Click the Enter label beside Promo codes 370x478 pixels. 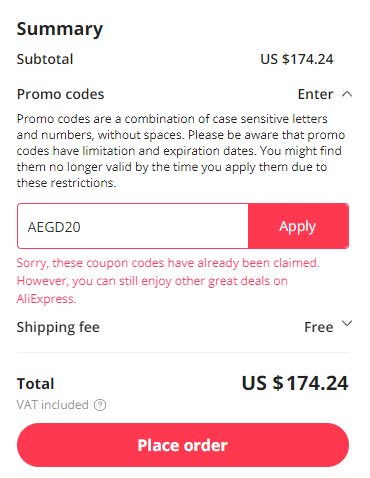click(315, 94)
